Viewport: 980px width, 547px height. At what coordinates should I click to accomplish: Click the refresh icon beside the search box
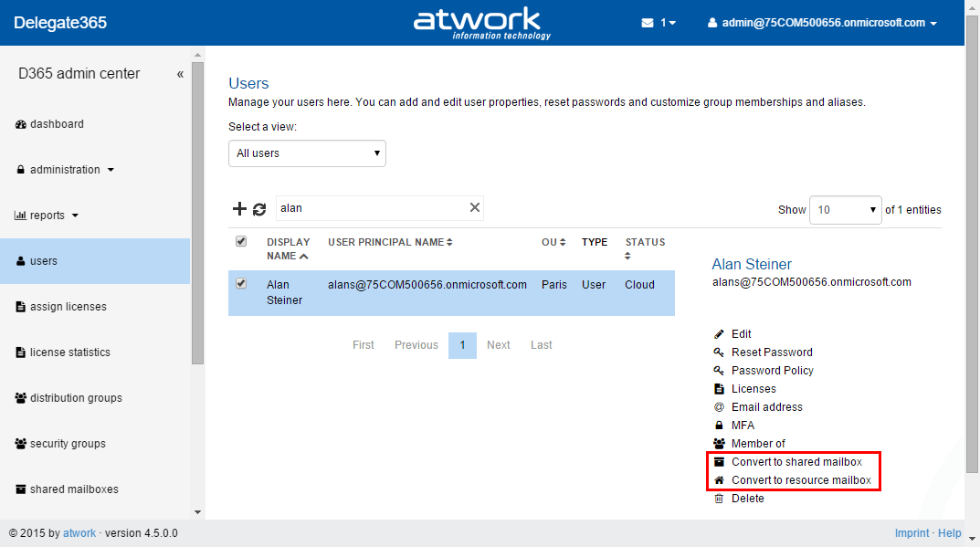coord(259,209)
